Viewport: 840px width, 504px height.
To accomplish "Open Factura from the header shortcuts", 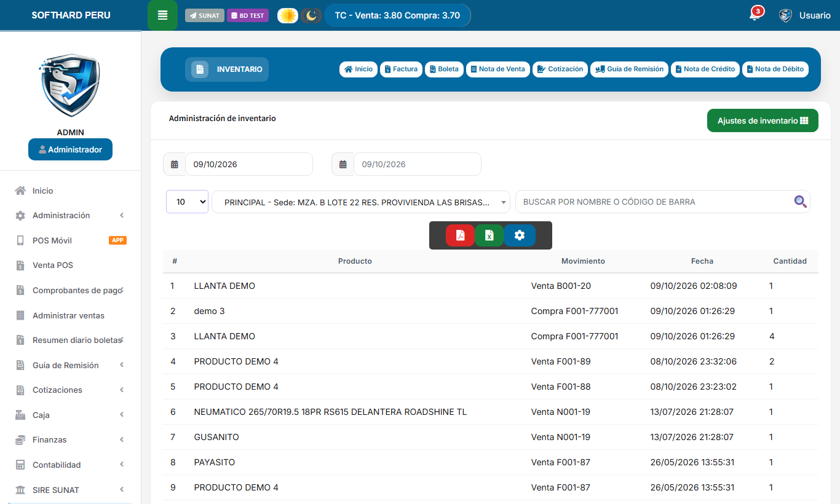I will pyautogui.click(x=401, y=69).
